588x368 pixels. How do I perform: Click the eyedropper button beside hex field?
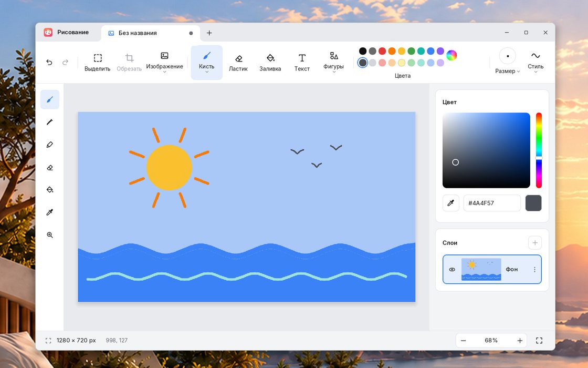coord(451,203)
